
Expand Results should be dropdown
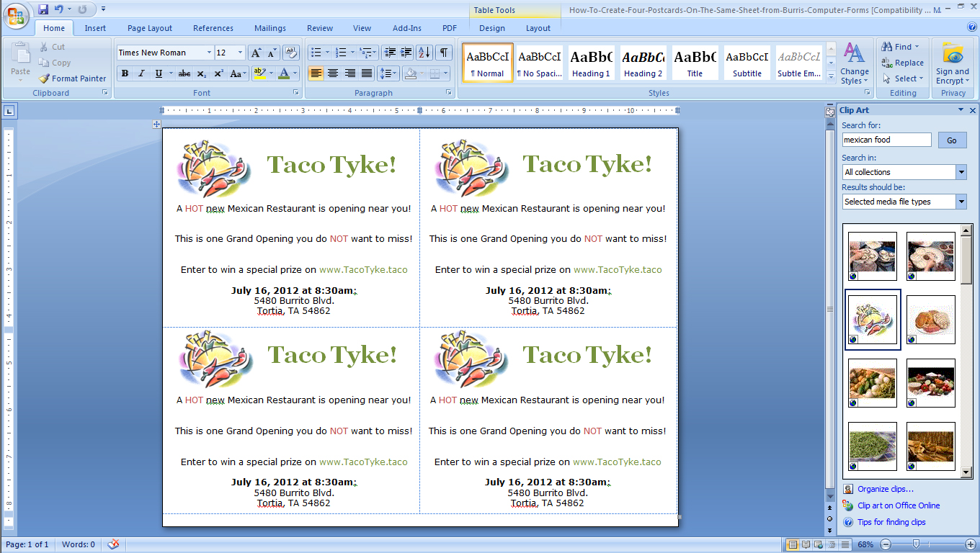[x=961, y=202]
